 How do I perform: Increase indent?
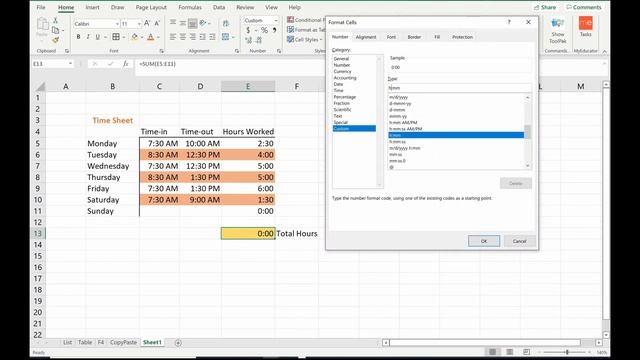pos(212,37)
